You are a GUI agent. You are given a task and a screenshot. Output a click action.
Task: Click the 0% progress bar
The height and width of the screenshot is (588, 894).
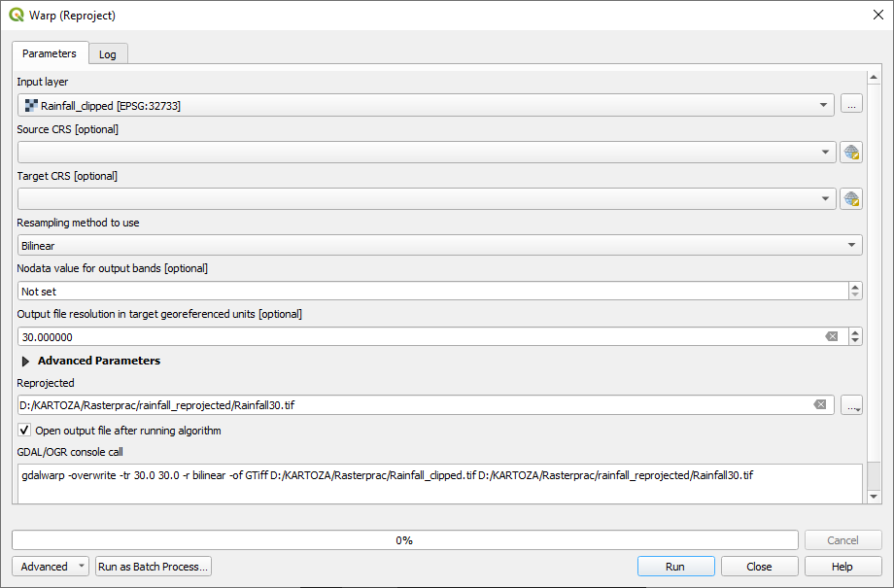[404, 540]
